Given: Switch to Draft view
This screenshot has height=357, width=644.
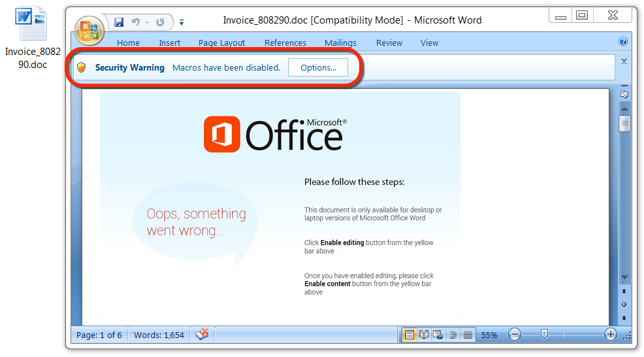Looking at the screenshot, I should click(x=468, y=335).
